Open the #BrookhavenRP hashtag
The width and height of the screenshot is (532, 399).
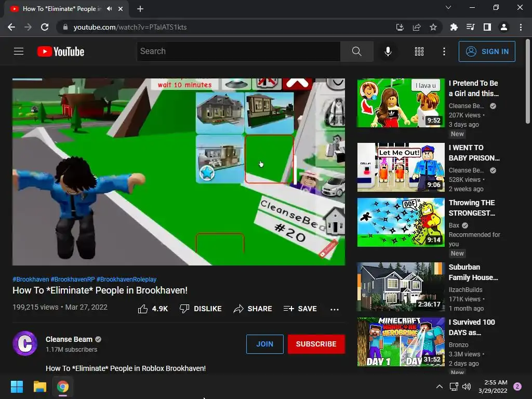(73, 280)
